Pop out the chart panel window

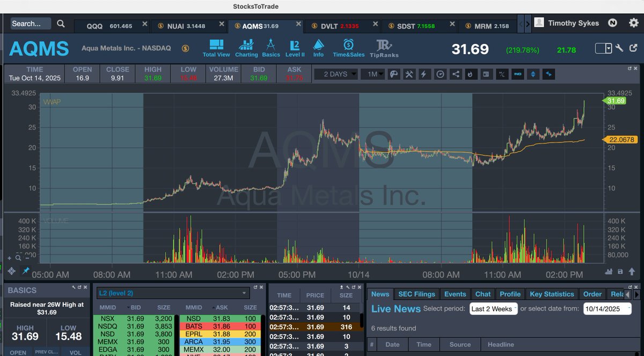coord(630,69)
